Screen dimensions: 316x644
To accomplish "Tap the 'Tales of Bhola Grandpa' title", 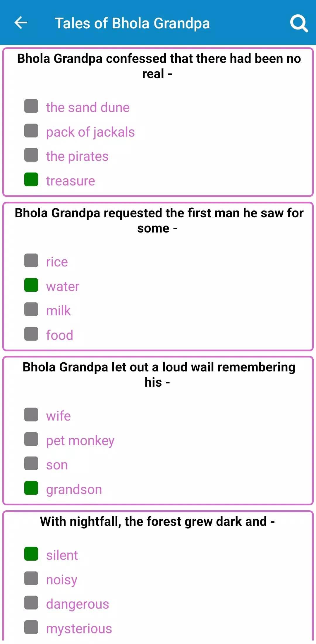I will pyautogui.click(x=132, y=23).
